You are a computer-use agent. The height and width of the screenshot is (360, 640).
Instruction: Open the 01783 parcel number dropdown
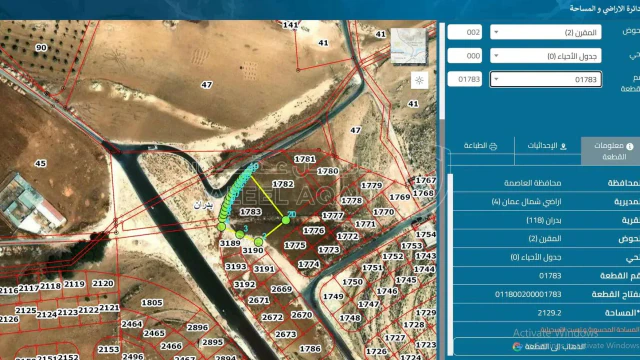pyautogui.click(x=546, y=80)
